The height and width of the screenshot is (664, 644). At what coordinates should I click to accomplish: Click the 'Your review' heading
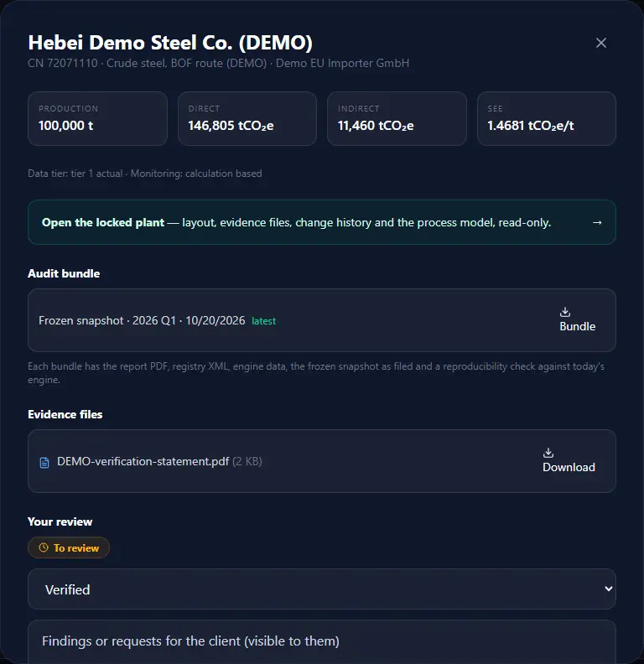coord(60,521)
